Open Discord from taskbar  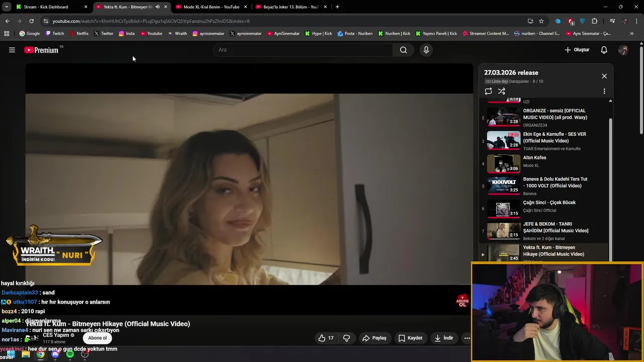[55, 354]
